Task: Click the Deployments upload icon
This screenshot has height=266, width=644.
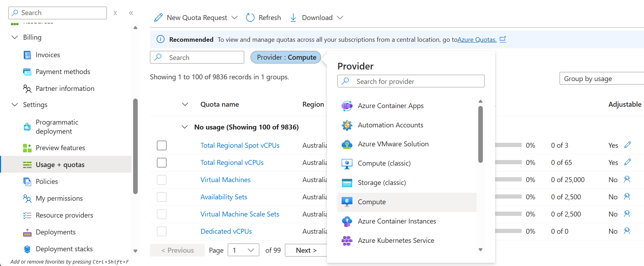Action: point(27,232)
